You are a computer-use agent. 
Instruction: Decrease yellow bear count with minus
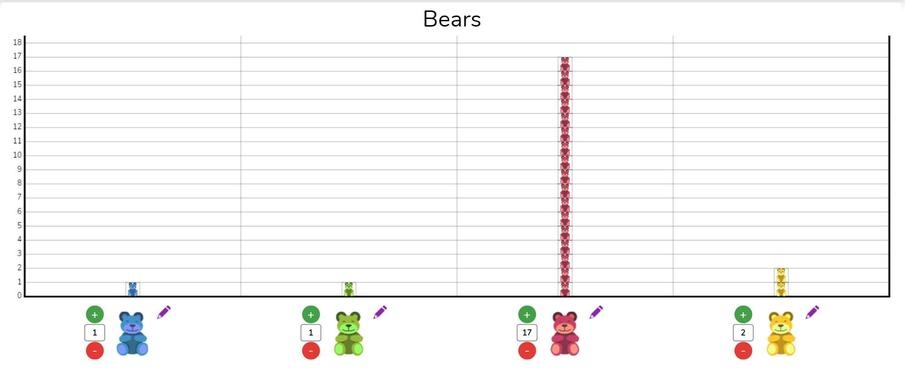point(743,350)
